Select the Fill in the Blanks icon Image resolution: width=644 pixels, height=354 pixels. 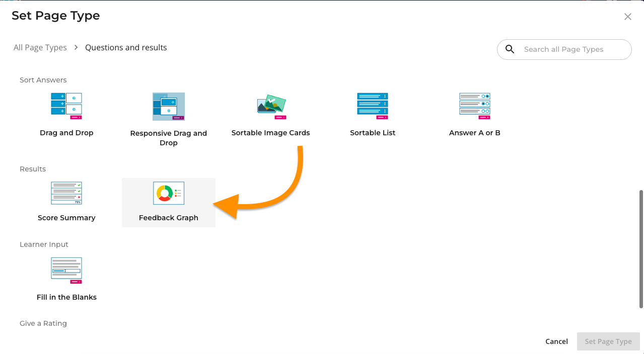tap(66, 271)
